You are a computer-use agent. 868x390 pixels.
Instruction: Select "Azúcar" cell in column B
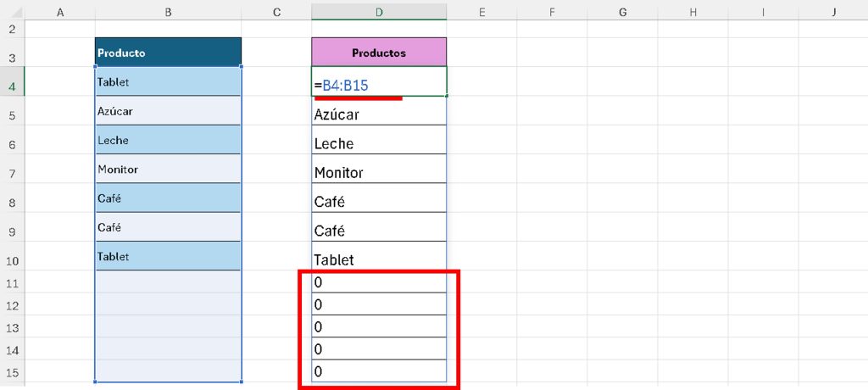click(x=168, y=111)
